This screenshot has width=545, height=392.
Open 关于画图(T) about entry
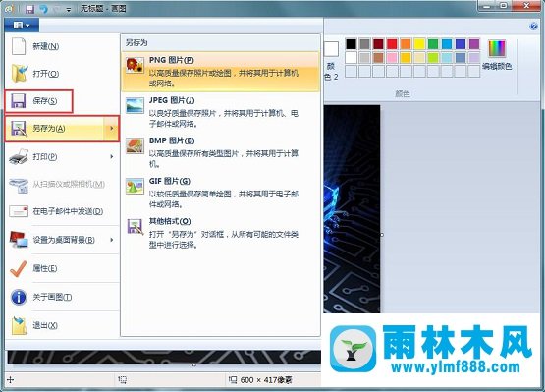[62, 297]
